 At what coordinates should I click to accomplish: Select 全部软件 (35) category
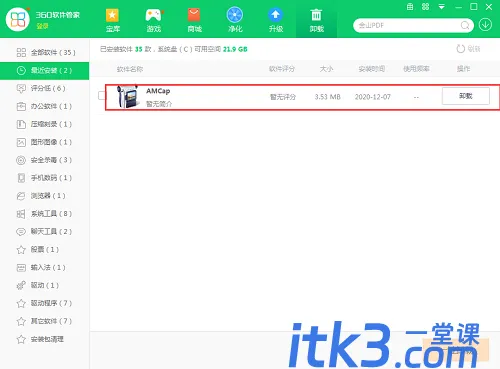coord(45,52)
